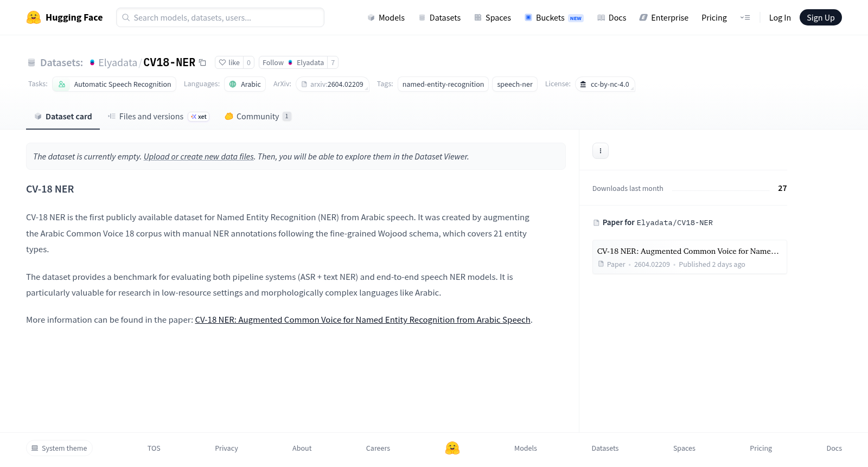Click the Log In link

tap(780, 17)
